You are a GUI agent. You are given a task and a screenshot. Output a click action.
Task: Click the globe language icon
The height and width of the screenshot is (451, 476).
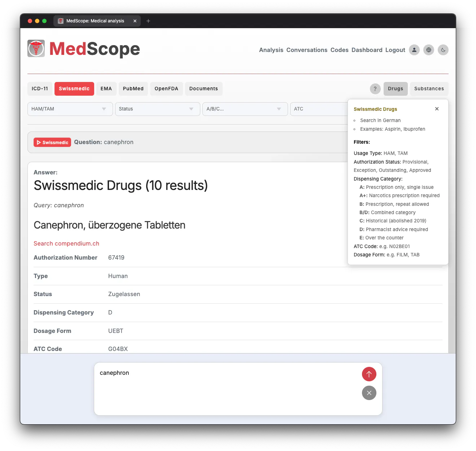429,50
